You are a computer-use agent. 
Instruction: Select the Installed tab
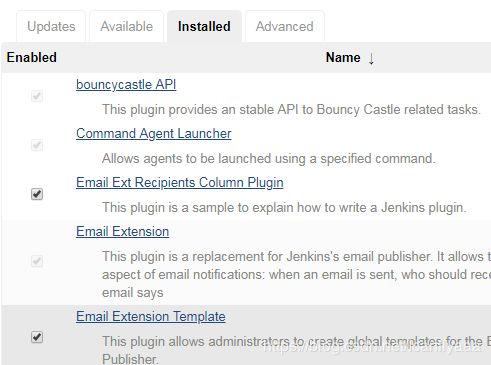click(204, 27)
